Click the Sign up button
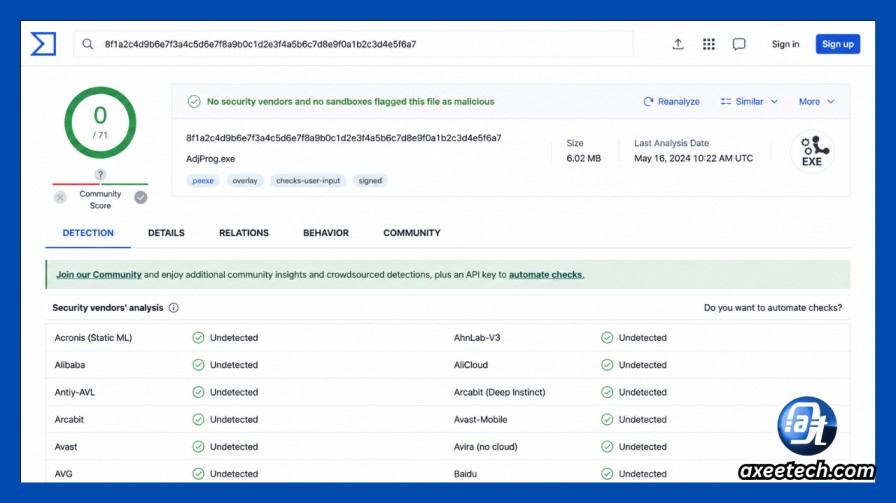 tap(838, 44)
